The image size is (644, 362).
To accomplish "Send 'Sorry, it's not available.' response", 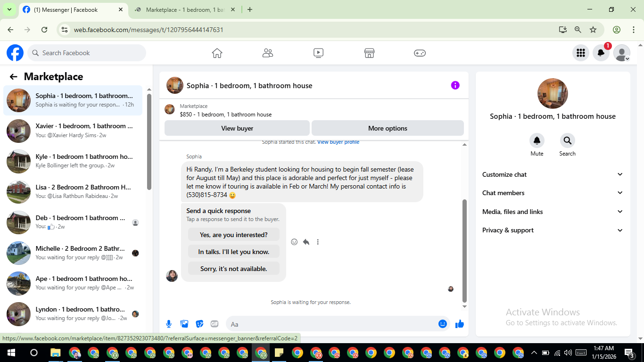I will (234, 269).
